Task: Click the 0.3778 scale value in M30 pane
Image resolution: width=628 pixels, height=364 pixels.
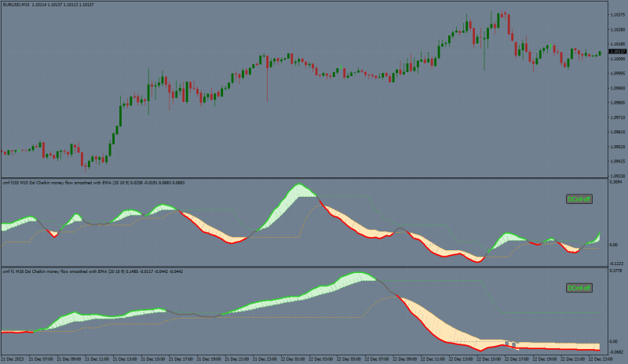Action: 615,271
